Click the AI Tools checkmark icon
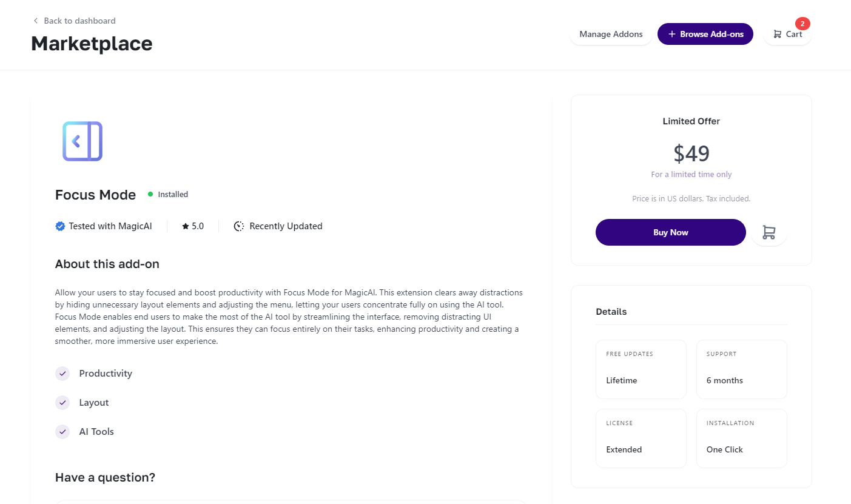 tap(62, 432)
